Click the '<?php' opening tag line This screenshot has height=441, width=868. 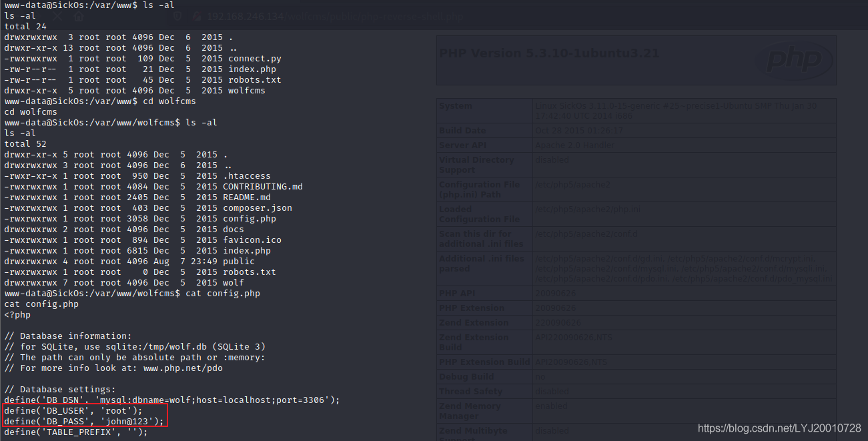(x=17, y=315)
